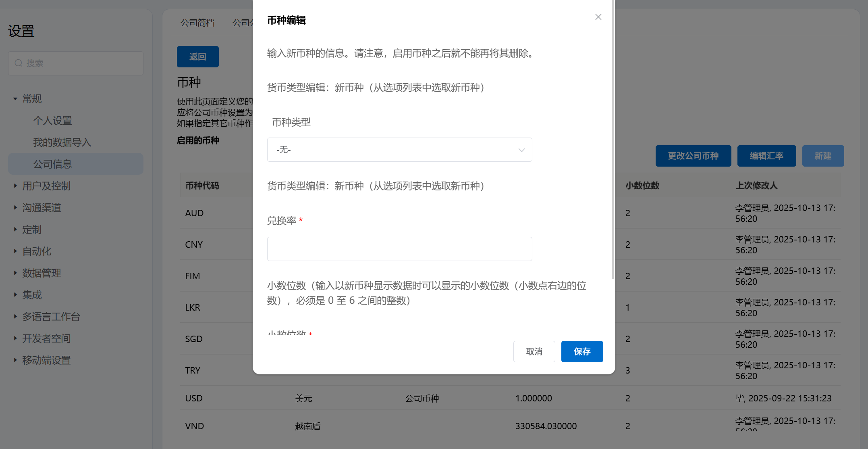Switch to the 公司简档 tab
The image size is (868, 449).
pyautogui.click(x=197, y=23)
